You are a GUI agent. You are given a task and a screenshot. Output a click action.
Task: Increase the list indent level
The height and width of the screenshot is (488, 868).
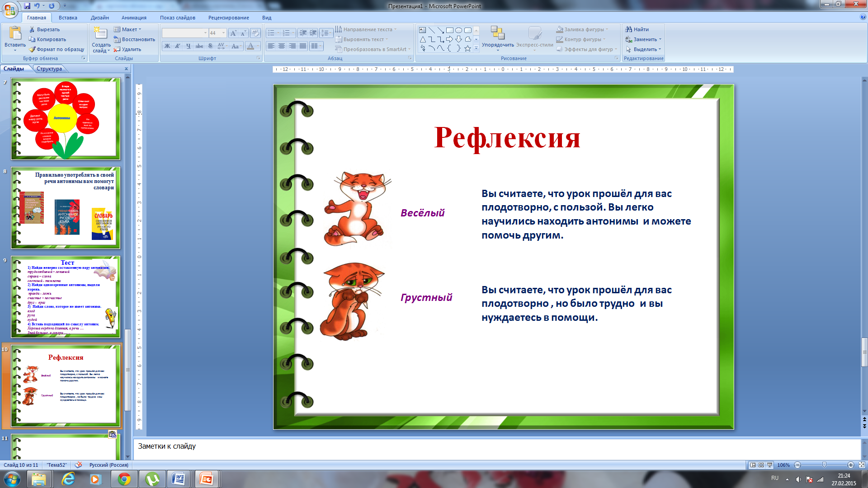[x=313, y=33]
